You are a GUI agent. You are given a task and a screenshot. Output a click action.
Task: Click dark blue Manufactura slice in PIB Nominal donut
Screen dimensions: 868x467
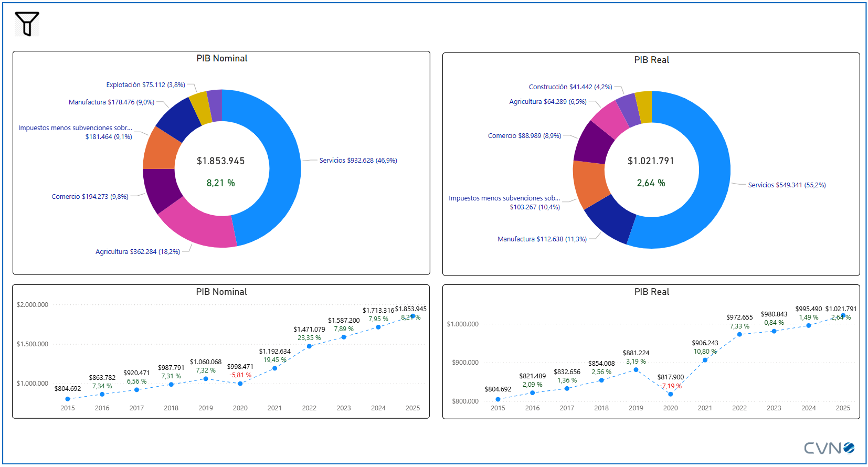click(x=178, y=119)
